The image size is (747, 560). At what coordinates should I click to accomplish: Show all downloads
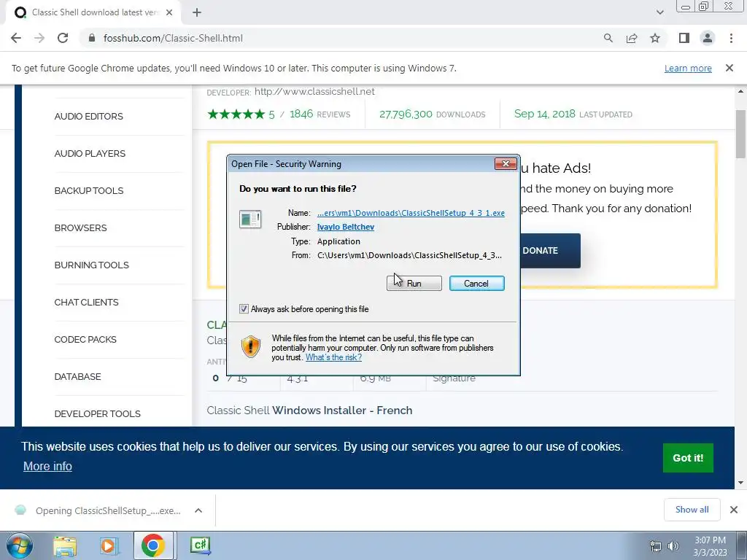[x=692, y=510]
